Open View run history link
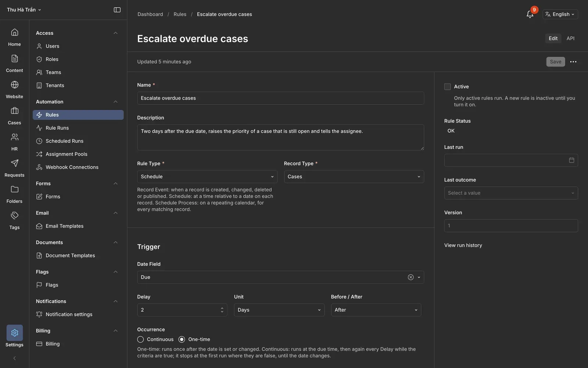The width and height of the screenshot is (588, 368). [x=463, y=245]
